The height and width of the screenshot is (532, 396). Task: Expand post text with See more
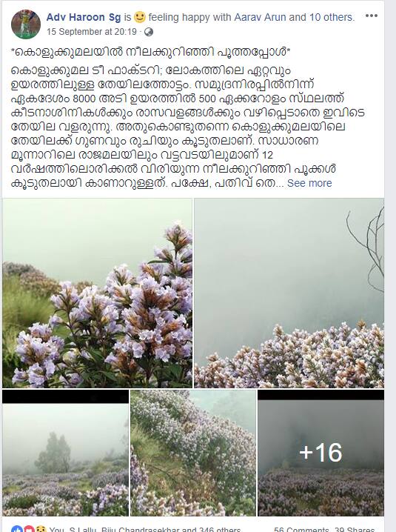pos(309,183)
